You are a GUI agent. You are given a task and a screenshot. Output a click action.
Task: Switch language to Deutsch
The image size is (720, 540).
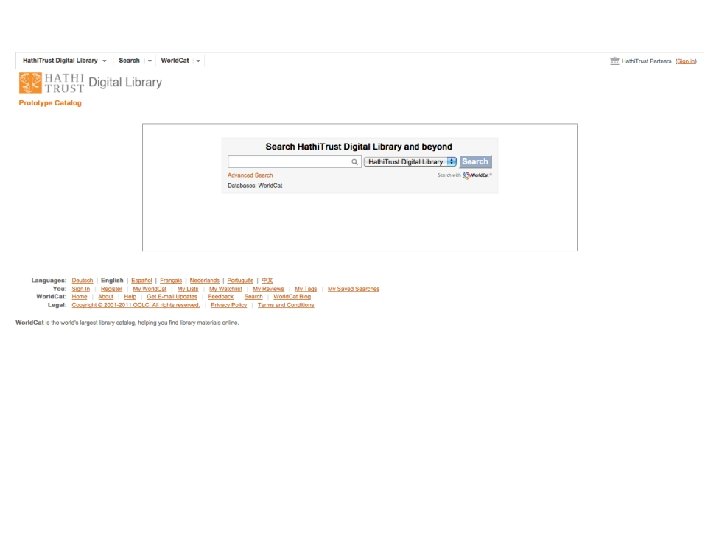pos(83,281)
